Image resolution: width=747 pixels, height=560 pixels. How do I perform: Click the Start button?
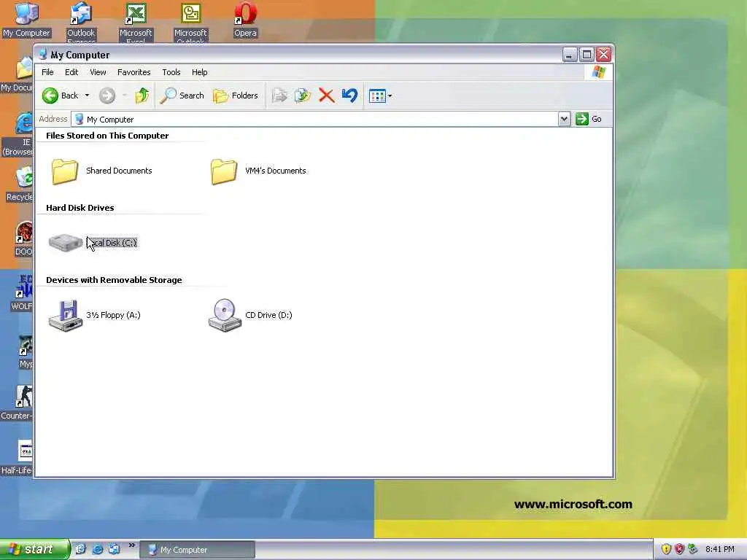(34, 550)
